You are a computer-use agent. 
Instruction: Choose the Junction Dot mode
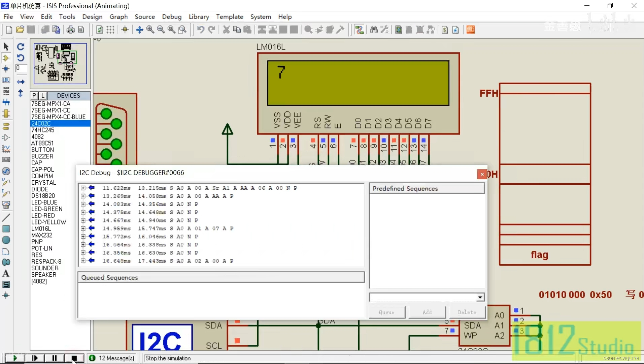tap(6, 69)
